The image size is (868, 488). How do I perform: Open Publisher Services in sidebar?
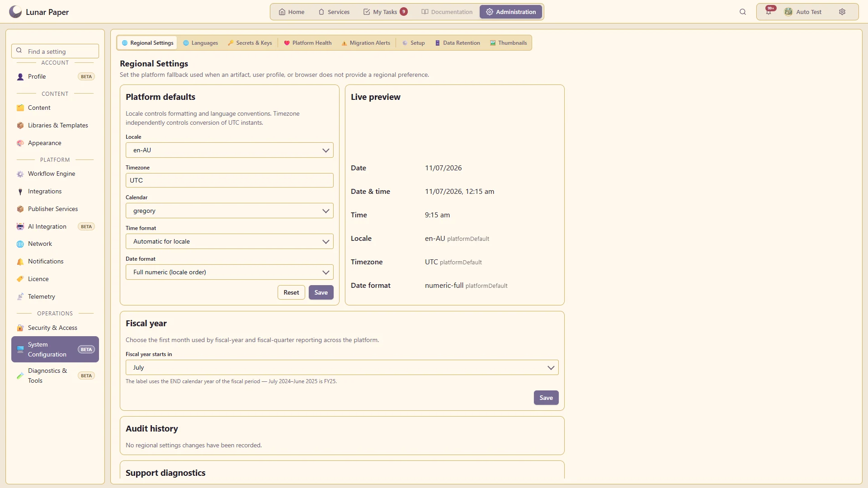[55, 209]
